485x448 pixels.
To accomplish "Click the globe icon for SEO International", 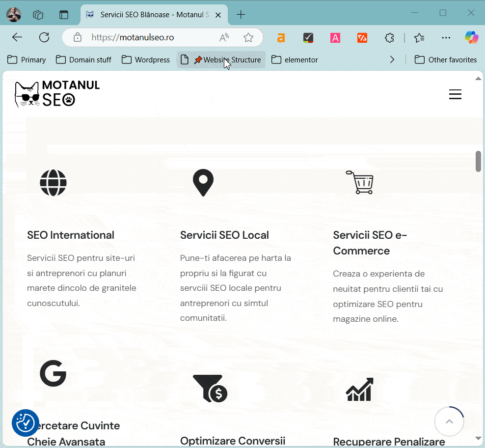I will 53,183.
